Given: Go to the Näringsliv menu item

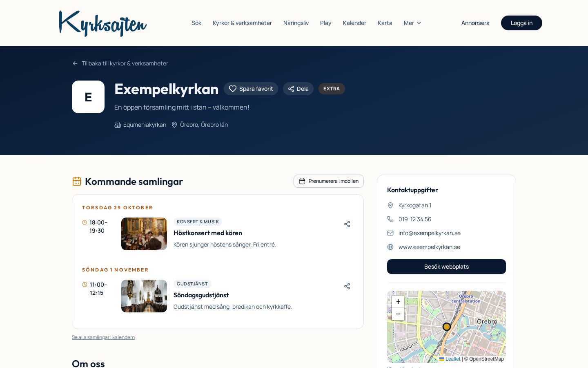Looking at the screenshot, I should pyautogui.click(x=296, y=23).
